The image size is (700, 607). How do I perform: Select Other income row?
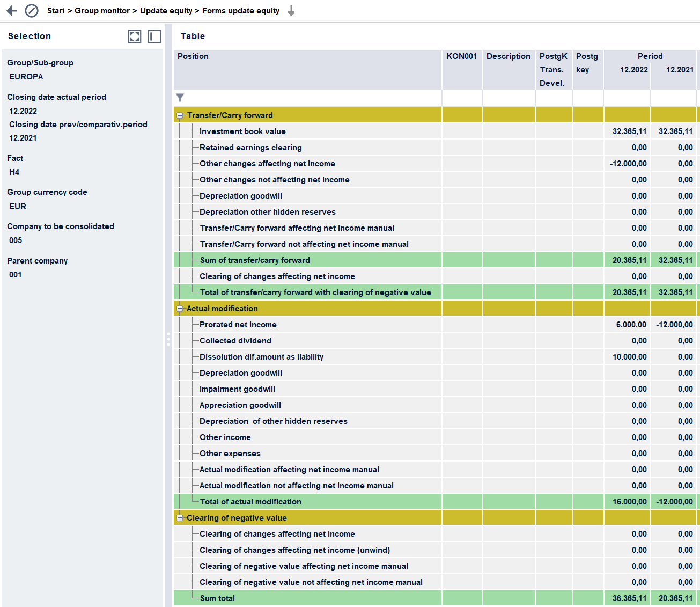[x=437, y=437]
